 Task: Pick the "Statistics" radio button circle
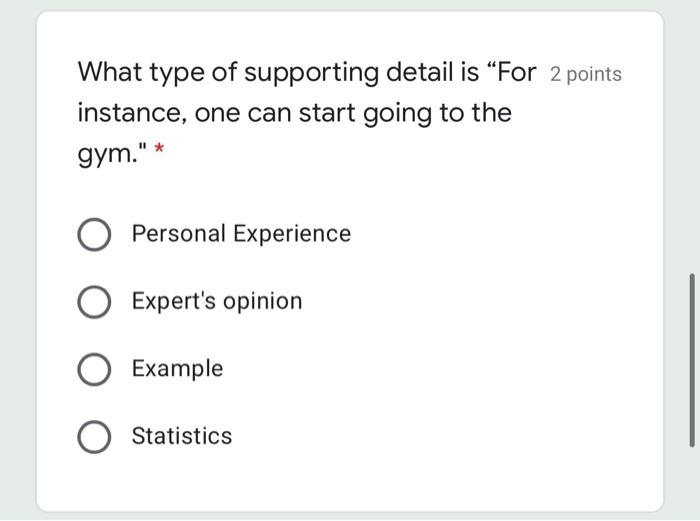[94, 437]
